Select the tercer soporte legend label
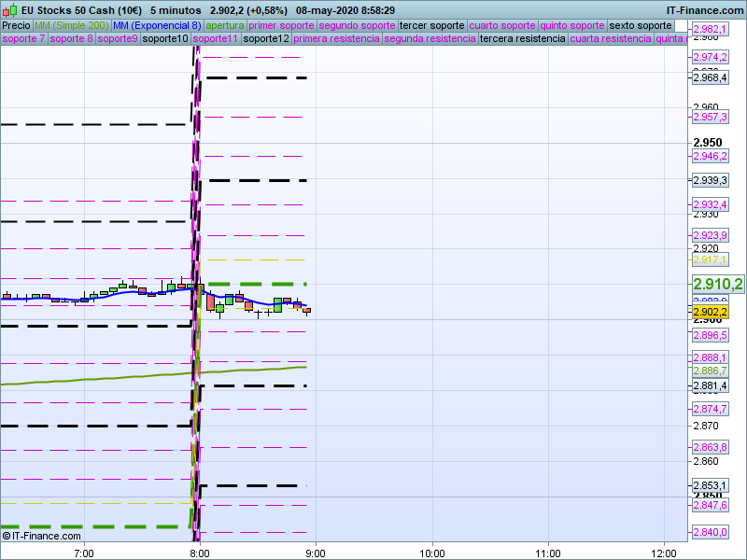Viewport: 747px width, 560px height. (431, 25)
